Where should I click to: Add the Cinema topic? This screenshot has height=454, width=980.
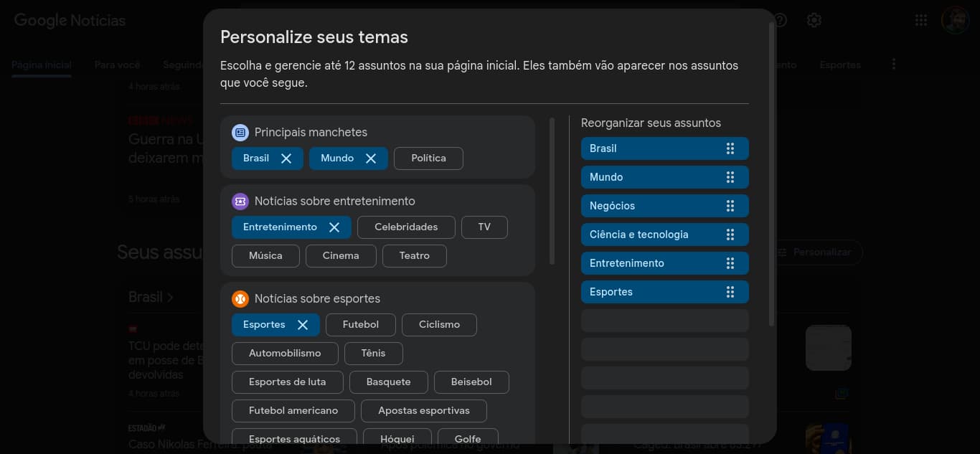coord(341,256)
